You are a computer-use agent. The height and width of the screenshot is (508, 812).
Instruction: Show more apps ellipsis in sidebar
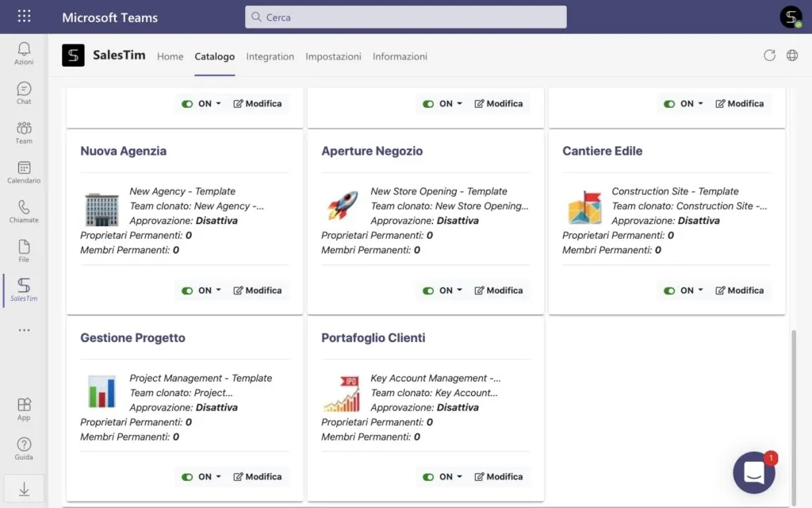coord(24,330)
